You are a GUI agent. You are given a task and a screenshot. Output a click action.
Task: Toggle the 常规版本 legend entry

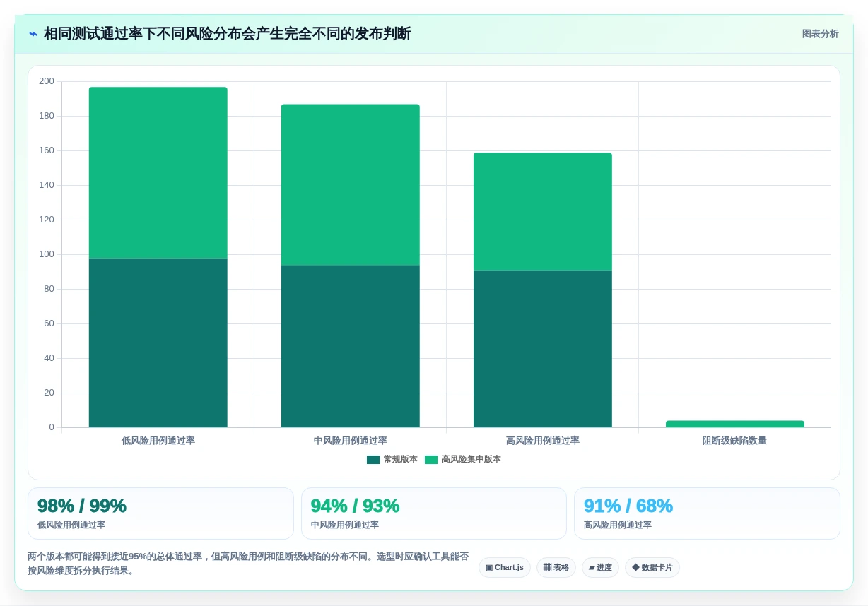[392, 459]
